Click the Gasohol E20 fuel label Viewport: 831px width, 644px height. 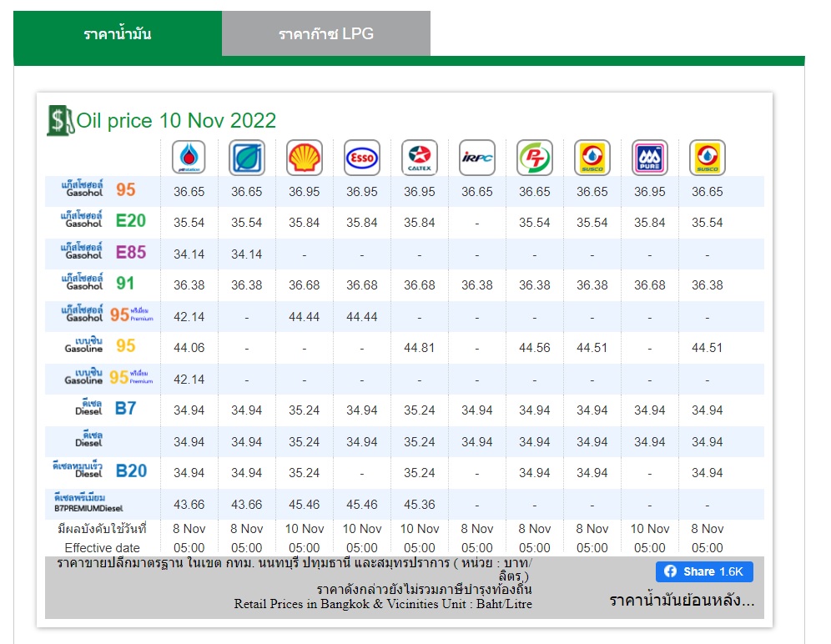tap(103, 220)
